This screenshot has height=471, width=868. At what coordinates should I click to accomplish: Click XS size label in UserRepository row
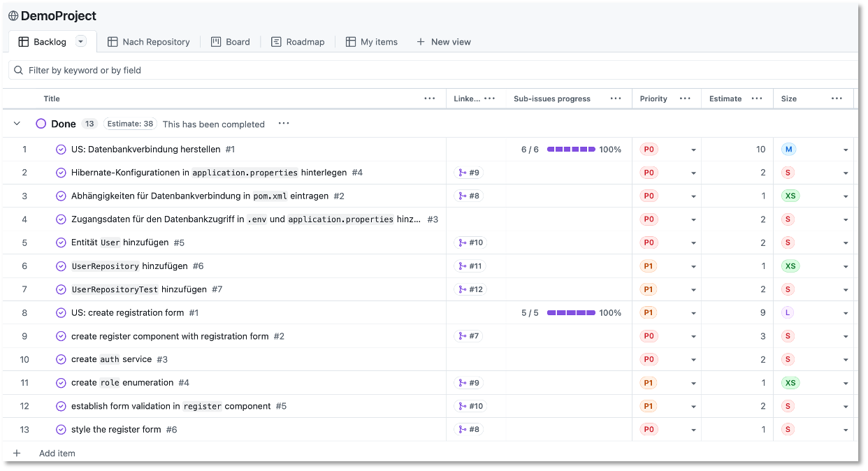click(x=790, y=266)
